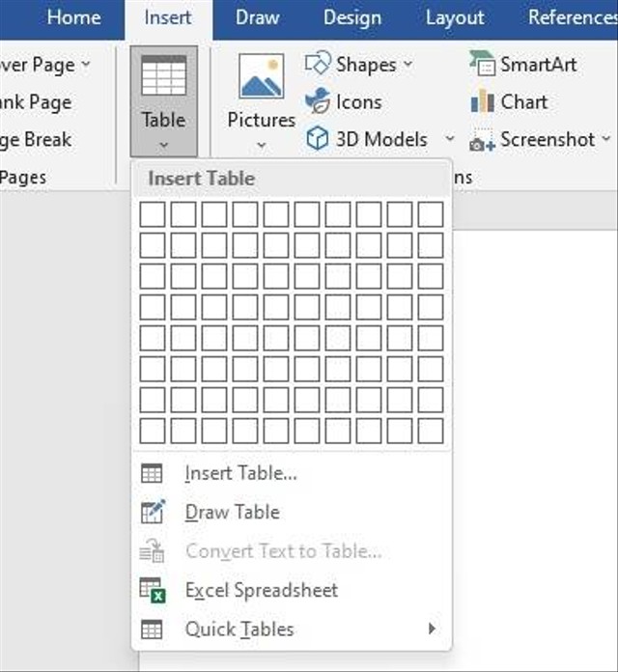Expand the Screenshot dropdown arrow
The width and height of the screenshot is (618, 672).
coord(605,140)
